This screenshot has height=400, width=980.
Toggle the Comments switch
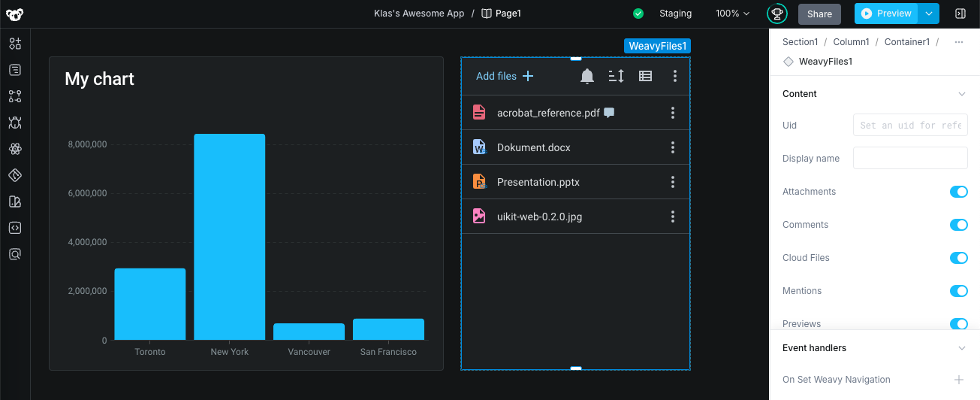[959, 225]
